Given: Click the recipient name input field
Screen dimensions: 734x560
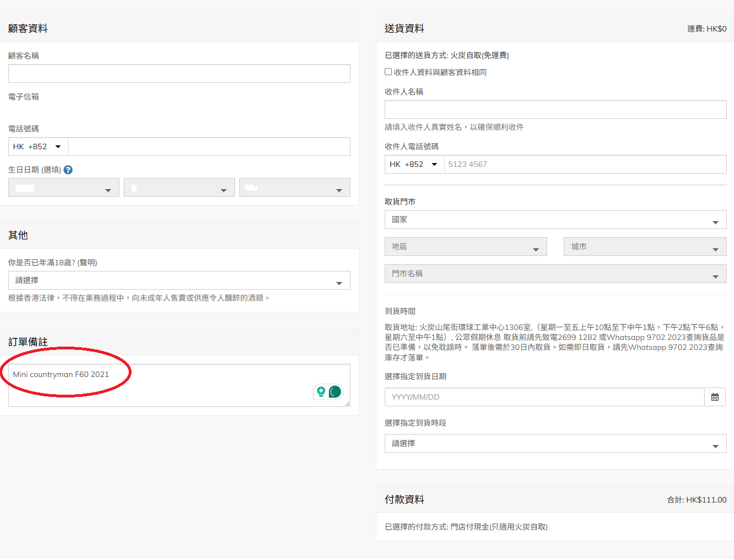Looking at the screenshot, I should click(555, 109).
